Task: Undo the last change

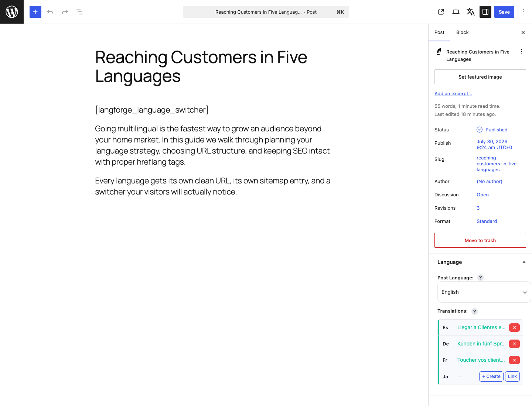Action: [x=50, y=12]
